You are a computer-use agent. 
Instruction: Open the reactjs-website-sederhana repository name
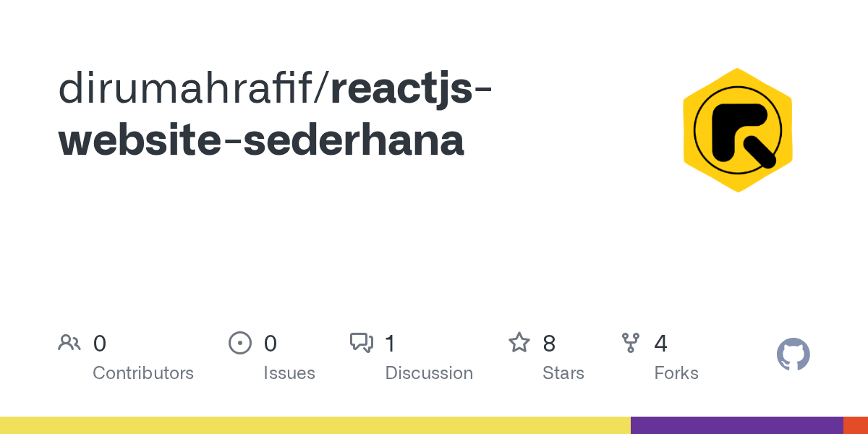pyautogui.click(x=276, y=115)
